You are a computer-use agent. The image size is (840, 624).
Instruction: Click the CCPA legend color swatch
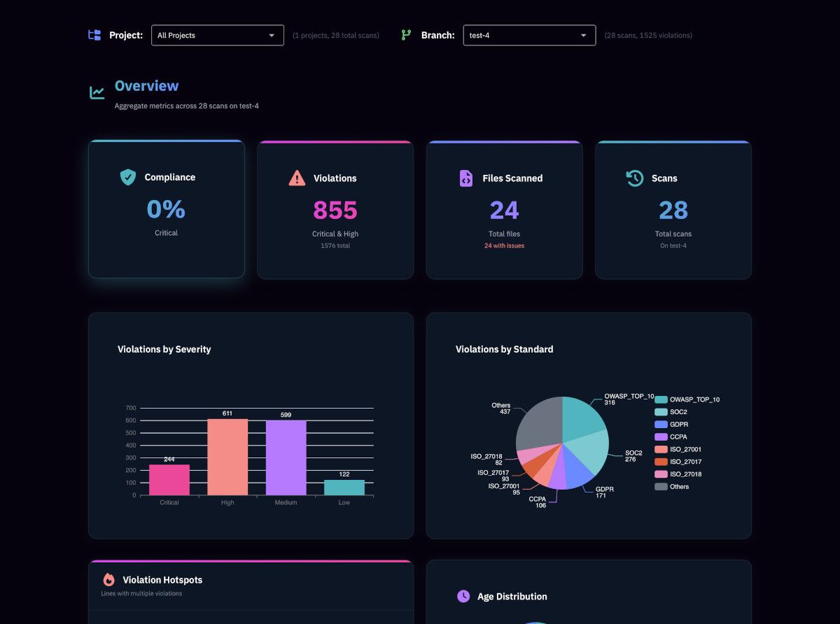coord(661,437)
